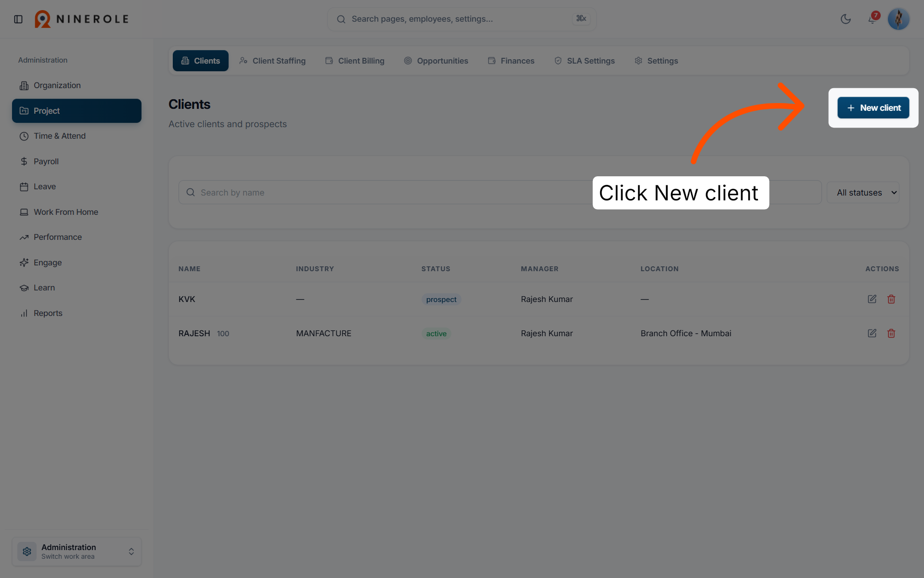The width and height of the screenshot is (924, 578).
Task: Click the active status badge
Action: click(436, 334)
